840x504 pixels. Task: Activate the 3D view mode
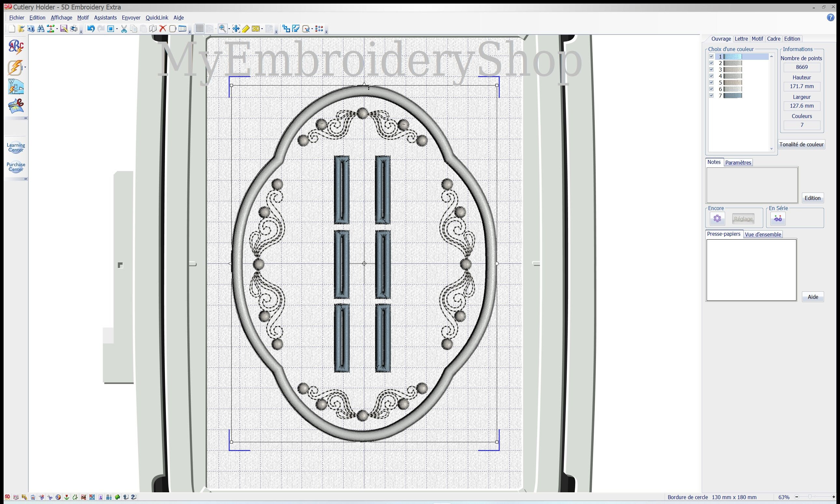click(256, 29)
